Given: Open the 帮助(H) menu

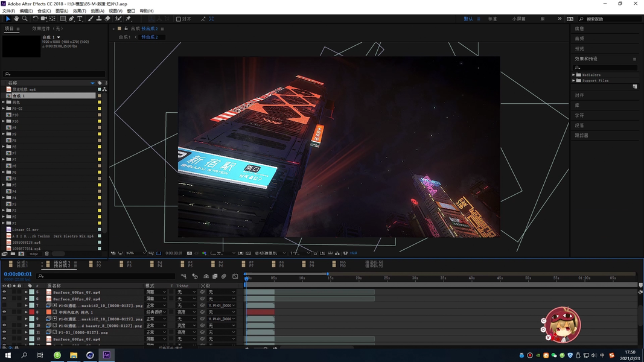Looking at the screenshot, I should point(147,11).
